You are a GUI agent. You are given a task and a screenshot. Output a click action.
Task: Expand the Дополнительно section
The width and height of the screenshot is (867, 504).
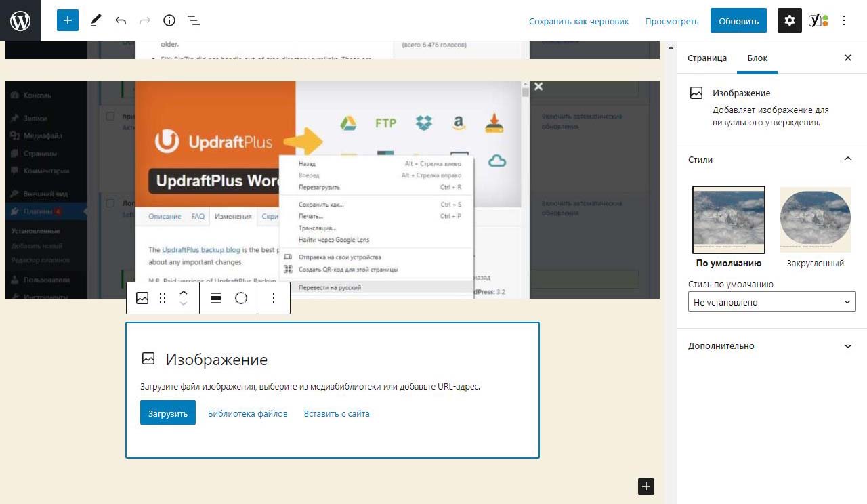coord(847,345)
